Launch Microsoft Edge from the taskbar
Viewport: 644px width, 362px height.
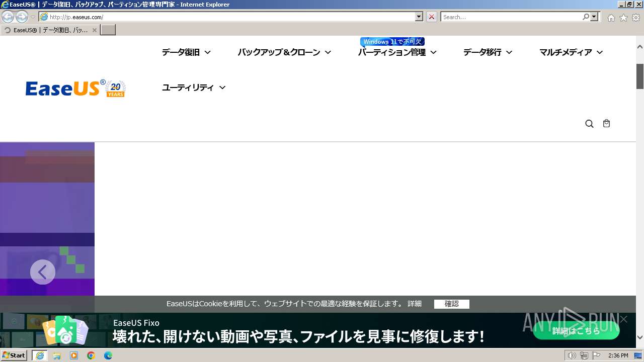click(x=108, y=355)
